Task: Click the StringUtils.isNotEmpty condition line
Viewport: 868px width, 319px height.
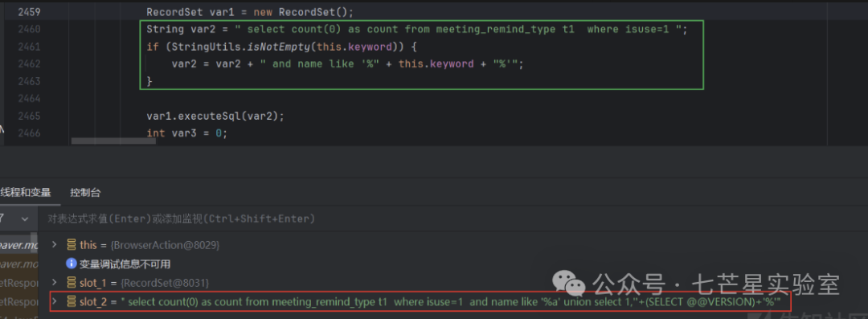Action: [281, 47]
